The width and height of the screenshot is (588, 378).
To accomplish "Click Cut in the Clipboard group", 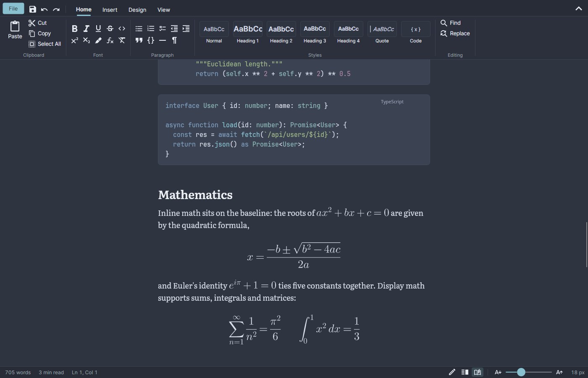I will click(38, 23).
